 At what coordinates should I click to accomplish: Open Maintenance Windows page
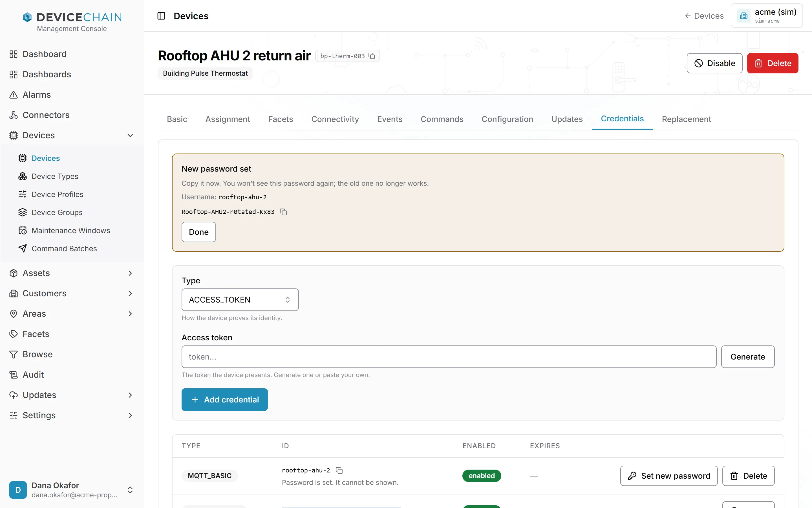[x=71, y=231]
